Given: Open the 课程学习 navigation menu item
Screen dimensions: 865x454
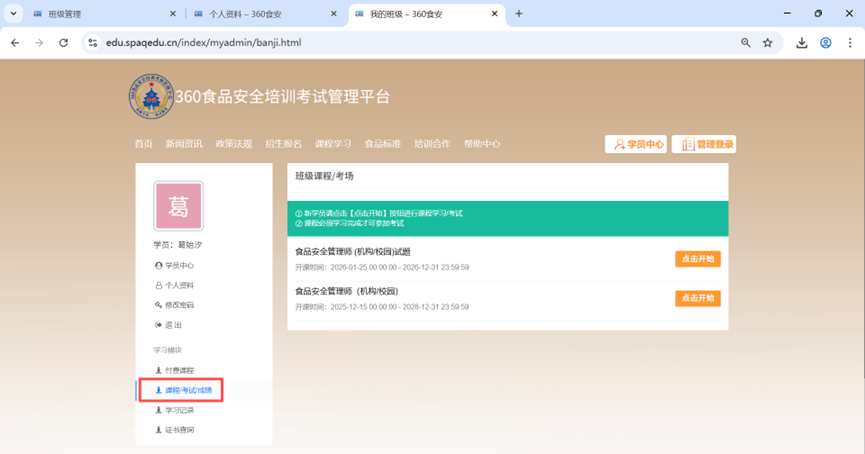Looking at the screenshot, I should pyautogui.click(x=333, y=144).
